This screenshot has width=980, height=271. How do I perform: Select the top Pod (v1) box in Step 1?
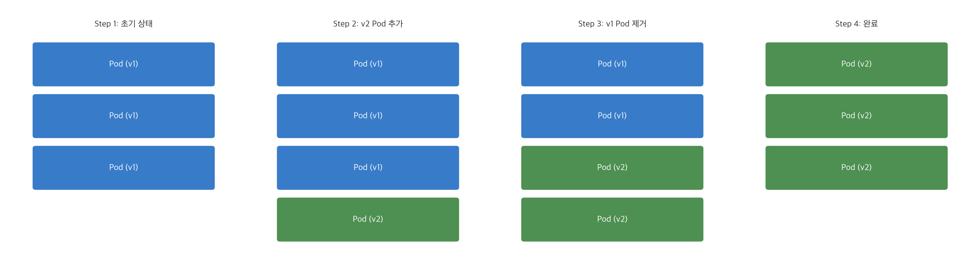click(x=123, y=64)
